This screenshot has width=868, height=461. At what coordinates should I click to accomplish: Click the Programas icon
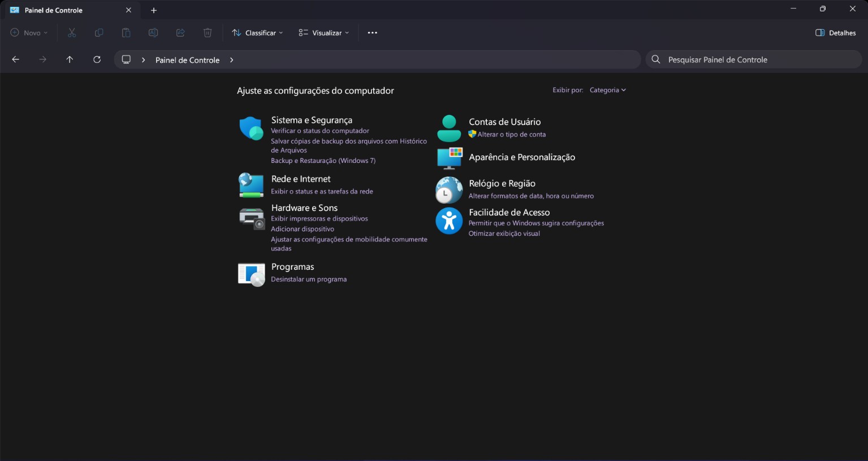pos(251,274)
